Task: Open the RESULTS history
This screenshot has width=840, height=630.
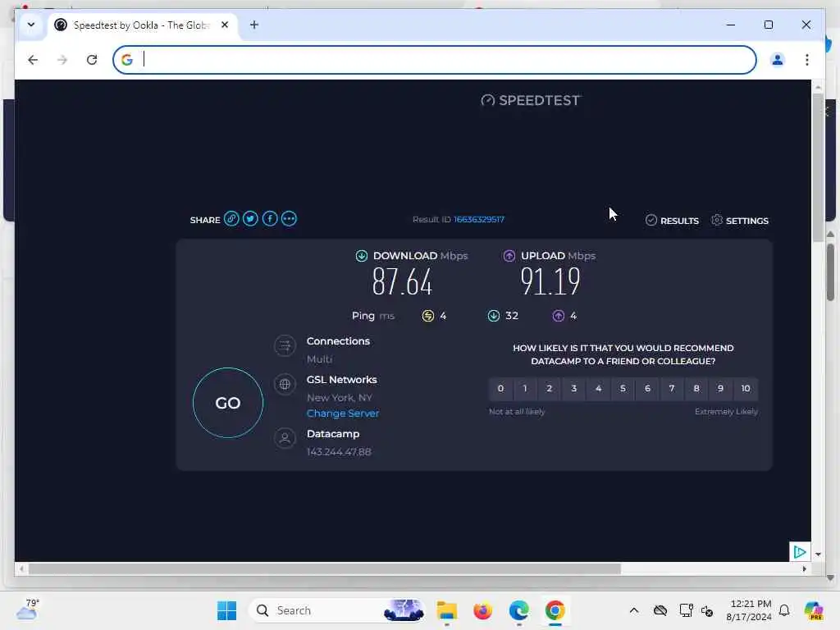Action: pos(673,220)
